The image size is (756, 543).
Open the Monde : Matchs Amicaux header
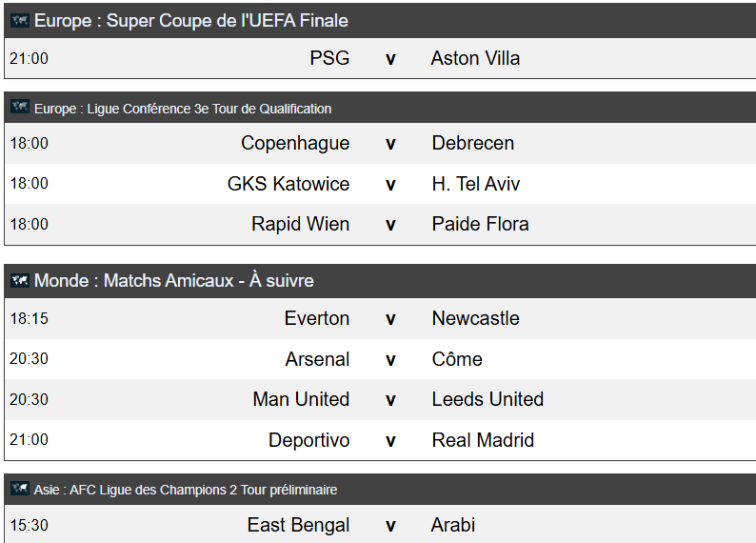pos(174,281)
